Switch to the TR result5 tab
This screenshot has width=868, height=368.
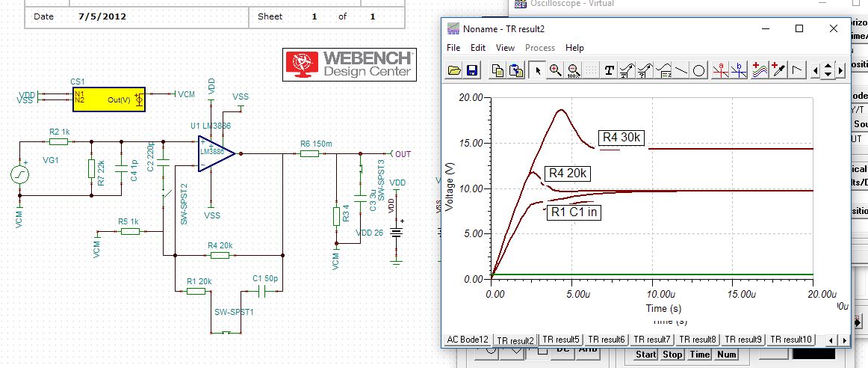(561, 339)
